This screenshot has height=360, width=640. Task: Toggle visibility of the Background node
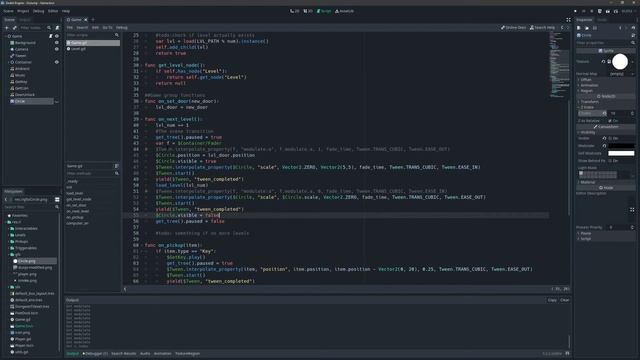coord(57,43)
